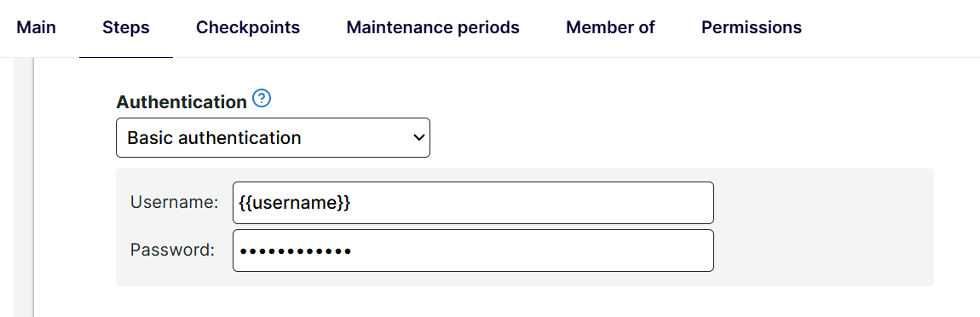The width and height of the screenshot is (980, 317).
Task: Open the Permissions tab
Action: point(752,27)
